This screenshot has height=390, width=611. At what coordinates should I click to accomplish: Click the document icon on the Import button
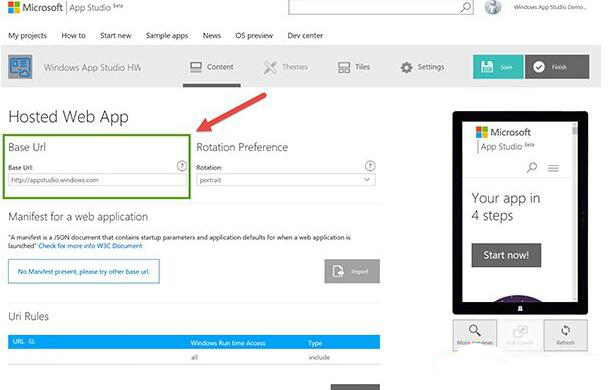pyautogui.click(x=338, y=271)
